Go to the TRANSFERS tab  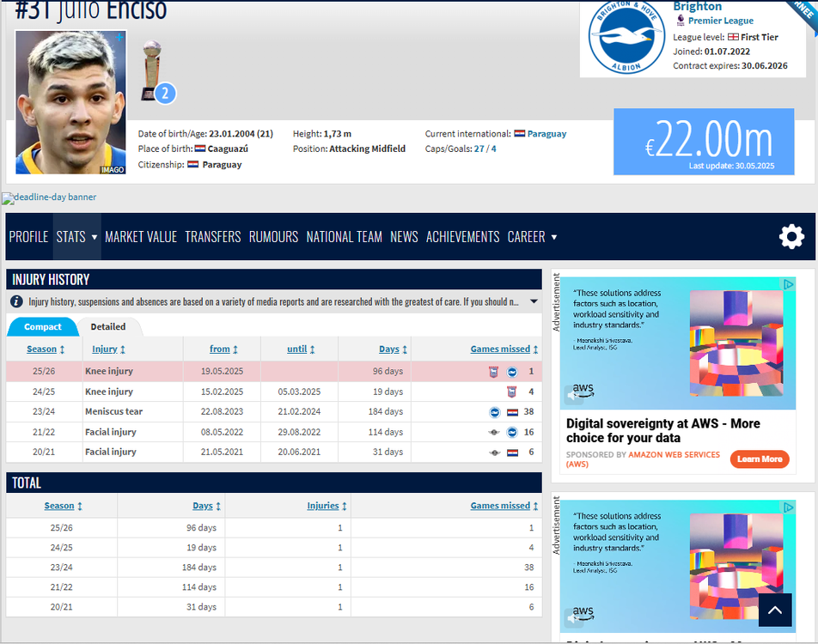click(x=213, y=237)
